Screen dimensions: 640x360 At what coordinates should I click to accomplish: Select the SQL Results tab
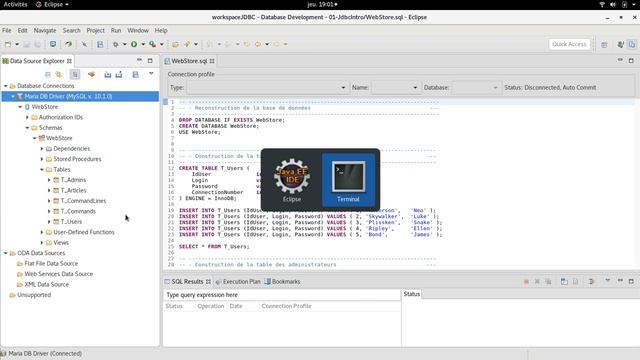pos(187,282)
